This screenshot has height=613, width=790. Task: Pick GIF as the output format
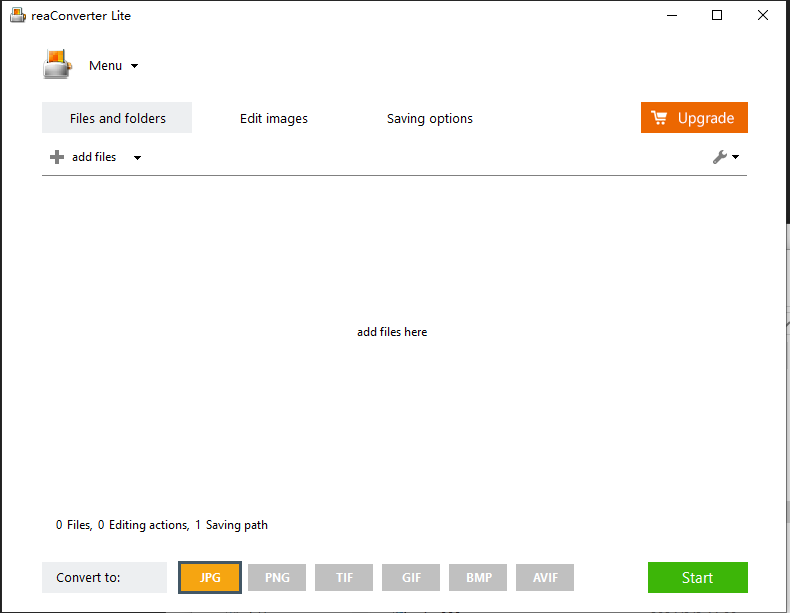[x=411, y=577]
